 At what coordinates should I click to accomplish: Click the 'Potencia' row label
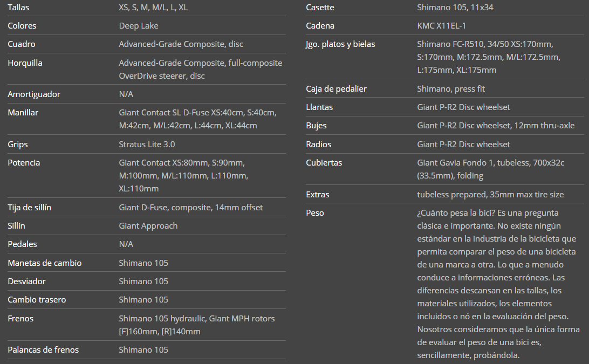click(x=24, y=163)
